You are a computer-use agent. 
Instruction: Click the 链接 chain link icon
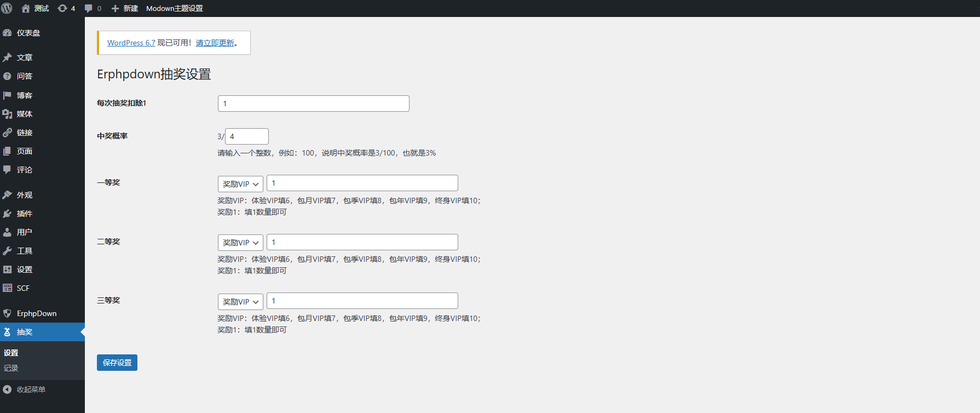tap(7, 133)
